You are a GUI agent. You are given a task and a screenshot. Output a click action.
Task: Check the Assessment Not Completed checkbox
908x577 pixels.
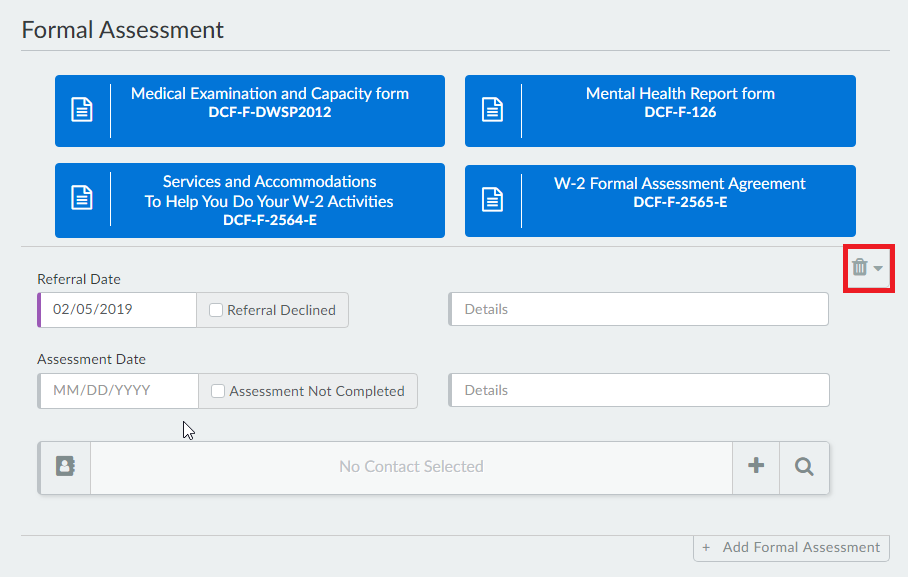tap(217, 391)
